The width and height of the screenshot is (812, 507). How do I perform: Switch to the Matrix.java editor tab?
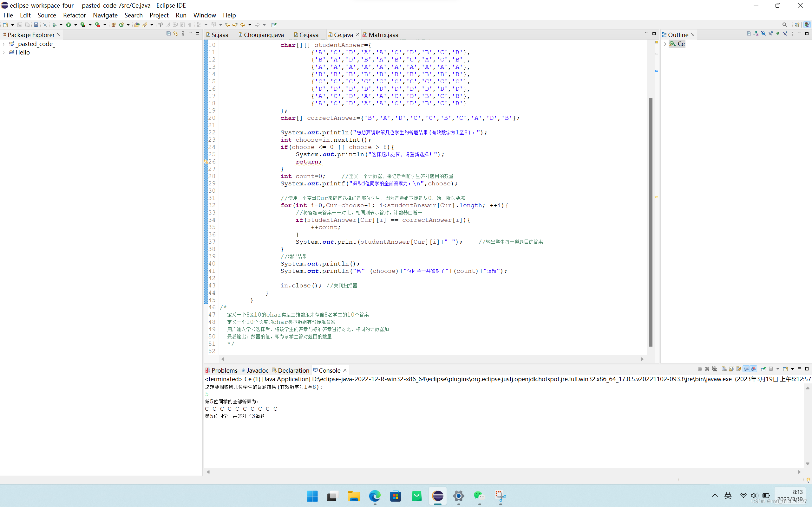point(383,35)
